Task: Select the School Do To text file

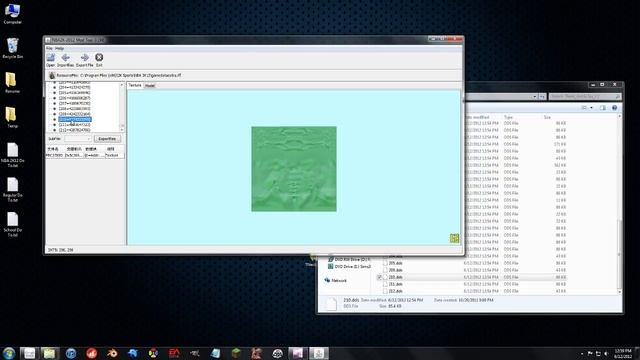Action: tap(13, 224)
